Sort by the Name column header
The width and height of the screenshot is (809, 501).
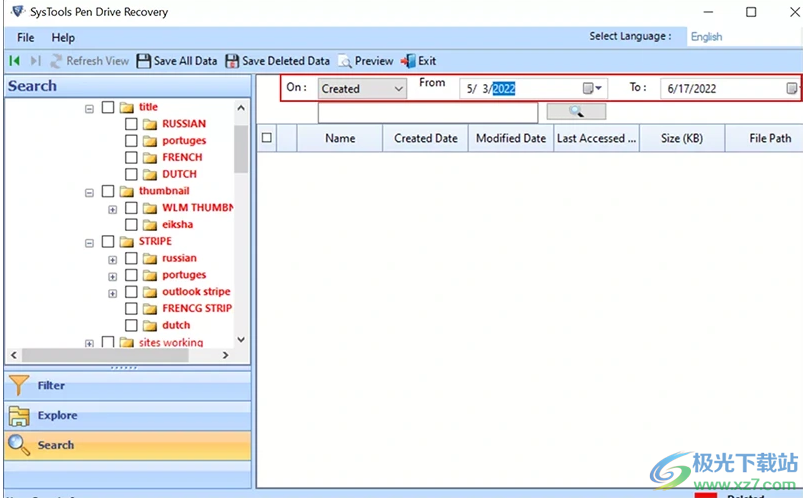click(340, 138)
